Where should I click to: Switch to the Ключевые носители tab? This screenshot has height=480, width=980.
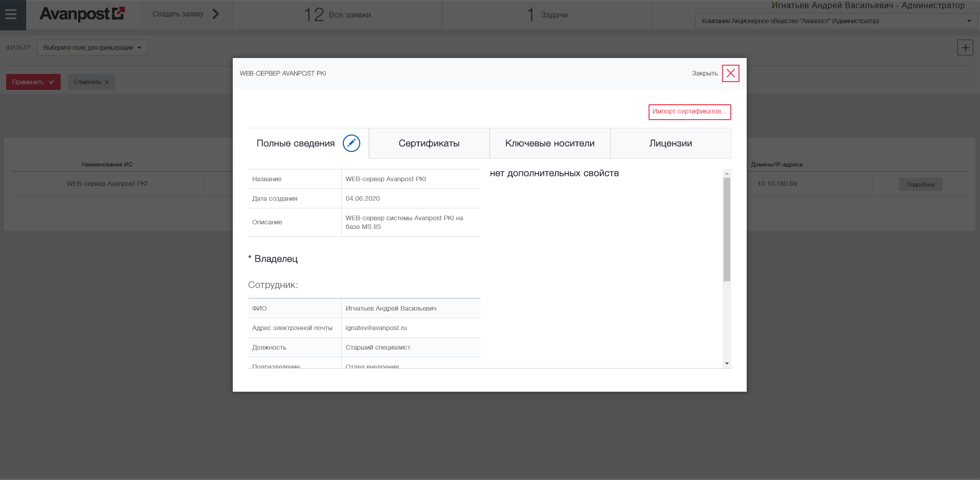click(550, 143)
